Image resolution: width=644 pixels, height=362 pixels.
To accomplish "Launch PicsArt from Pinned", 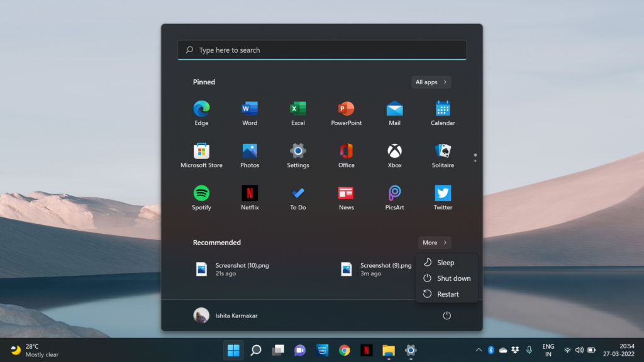I will [x=394, y=198].
